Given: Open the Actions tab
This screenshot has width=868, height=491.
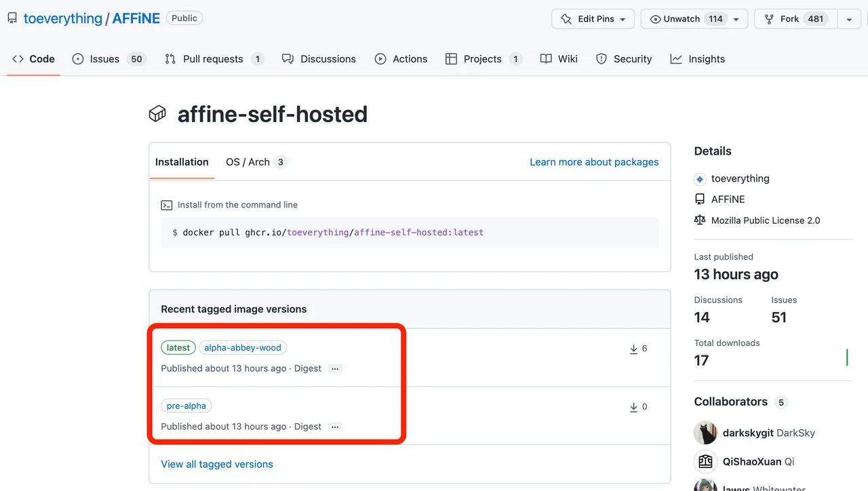Looking at the screenshot, I should [401, 59].
